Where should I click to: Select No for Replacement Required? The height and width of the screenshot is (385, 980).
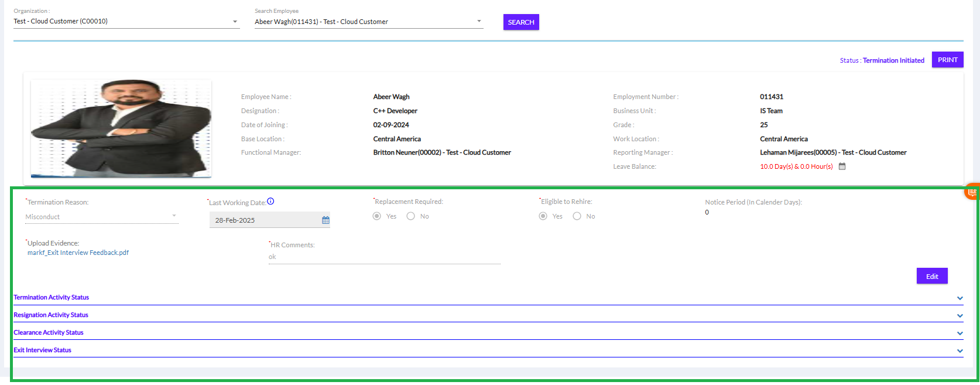(411, 216)
